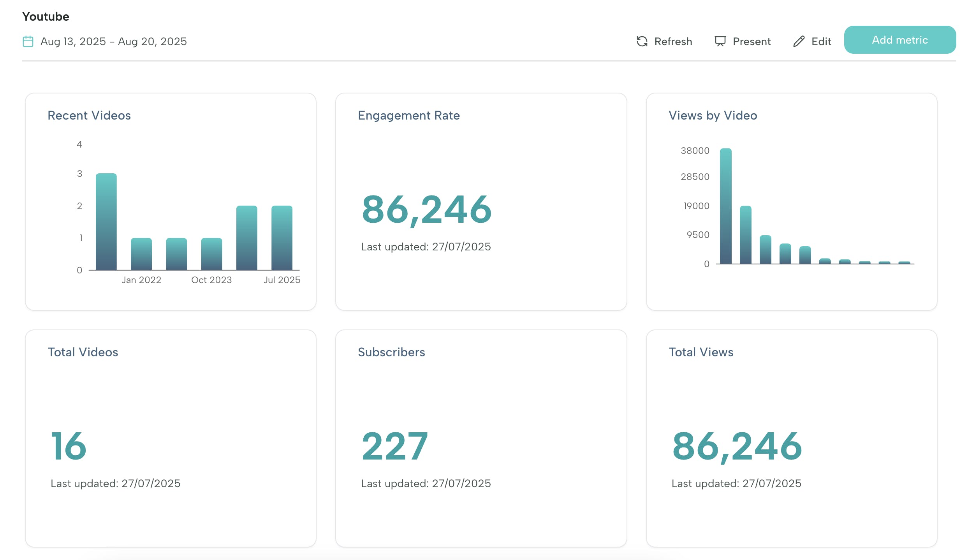The width and height of the screenshot is (961, 560).
Task: Select the Recent Videos card title
Action: (x=89, y=115)
